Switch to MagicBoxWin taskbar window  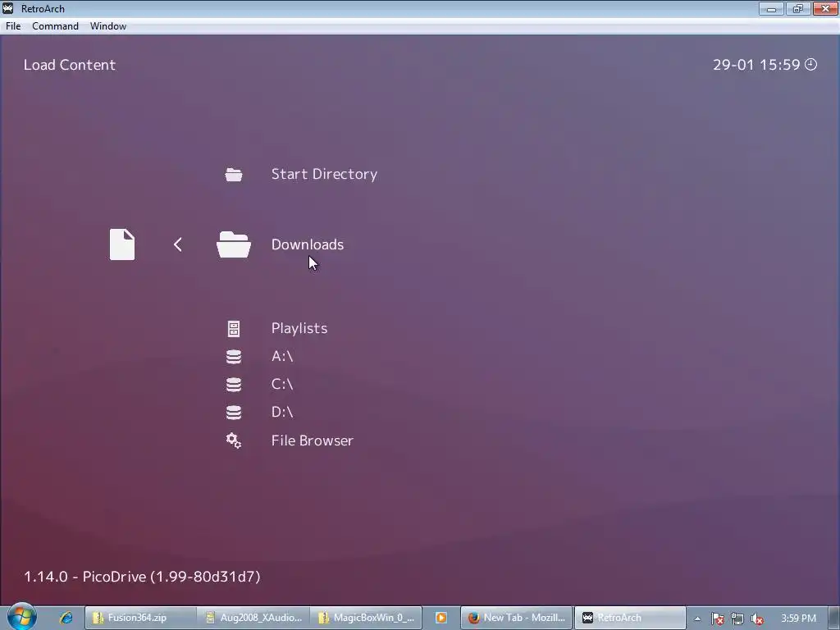(366, 618)
